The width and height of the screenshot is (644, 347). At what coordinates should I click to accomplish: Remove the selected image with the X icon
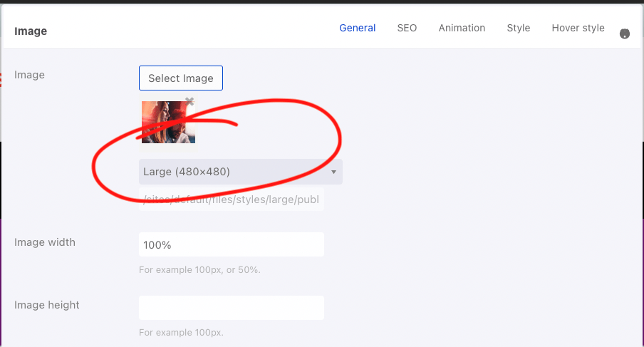(x=189, y=101)
